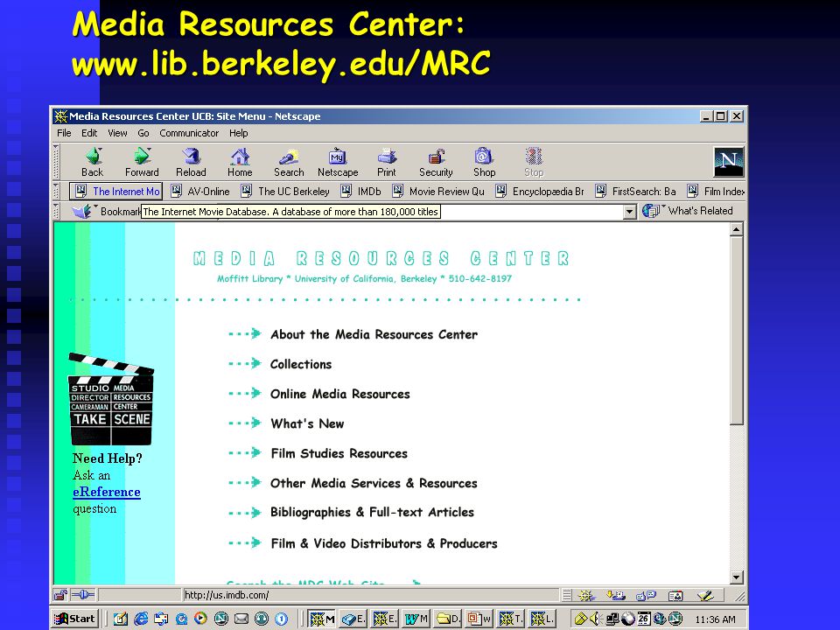Open the View menu
This screenshot has width=840, height=630.
point(117,133)
